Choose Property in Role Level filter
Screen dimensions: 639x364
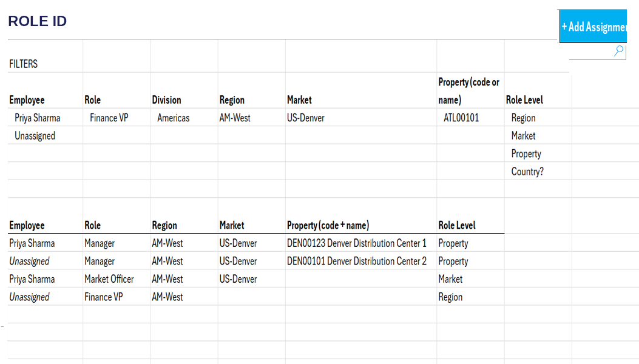[x=526, y=153]
